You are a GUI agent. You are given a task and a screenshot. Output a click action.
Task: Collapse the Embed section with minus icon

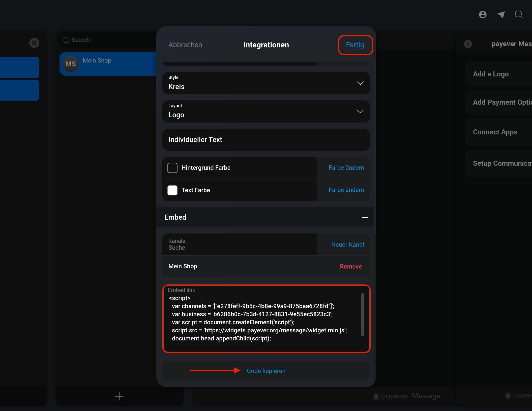coord(365,217)
